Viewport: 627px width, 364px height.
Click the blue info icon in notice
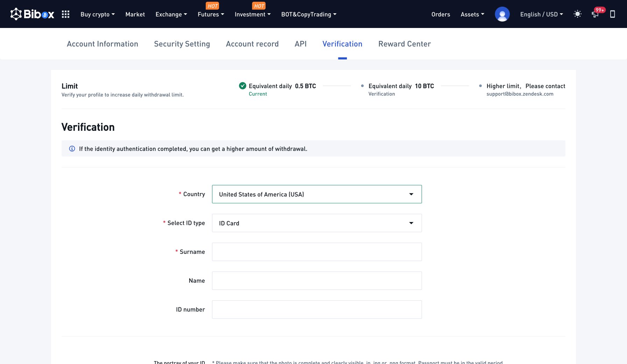72,149
